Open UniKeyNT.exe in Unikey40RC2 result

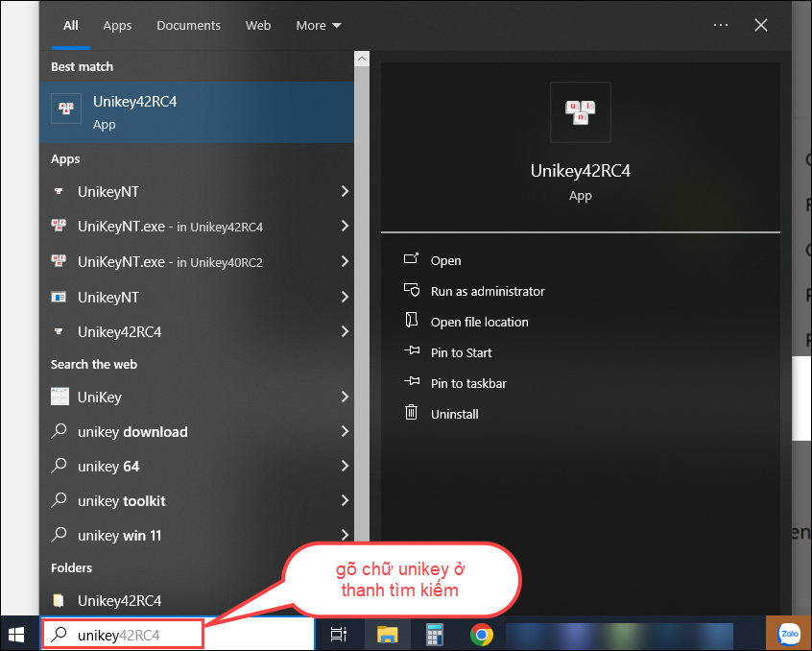click(197, 262)
